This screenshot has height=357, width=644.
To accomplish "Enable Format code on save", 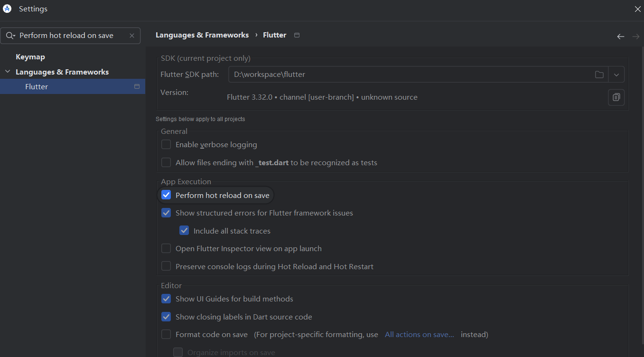I will tap(166, 334).
